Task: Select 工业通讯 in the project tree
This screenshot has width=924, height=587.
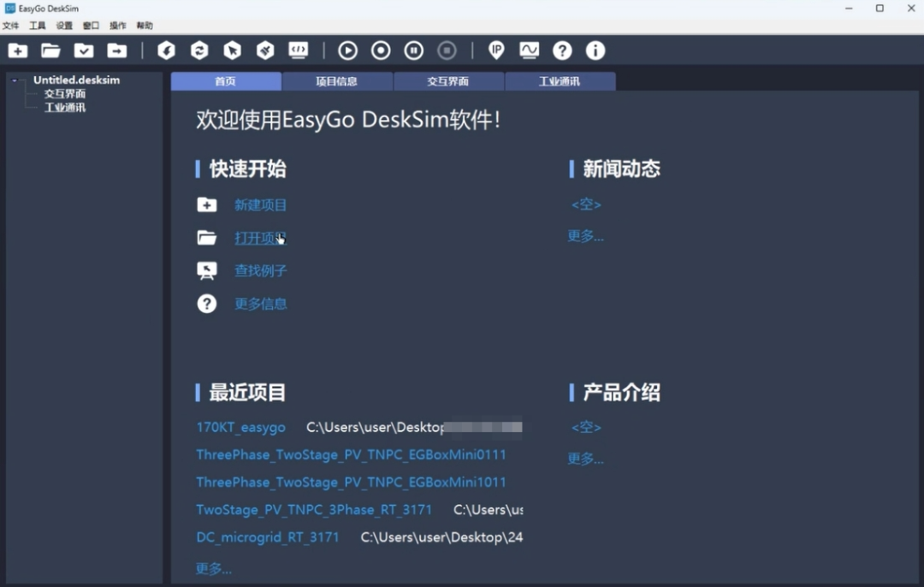Action: (x=65, y=107)
